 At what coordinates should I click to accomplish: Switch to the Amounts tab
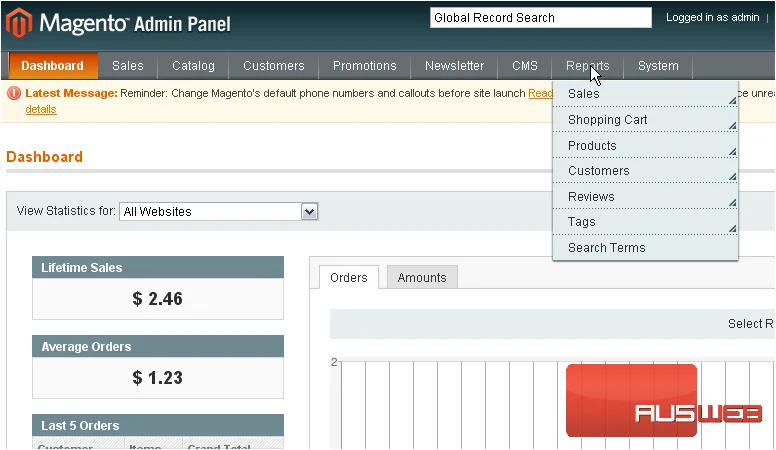point(422,278)
